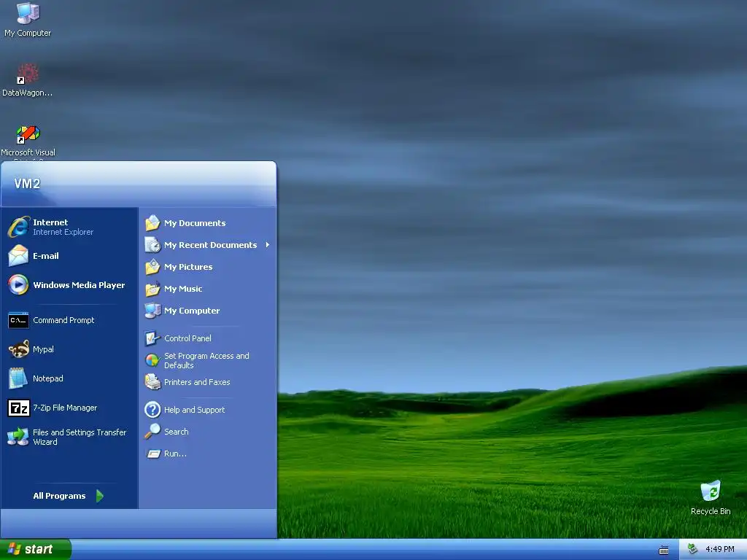Launch the 7-Zip File Manager icon
Image resolution: width=747 pixels, height=560 pixels.
(18, 408)
